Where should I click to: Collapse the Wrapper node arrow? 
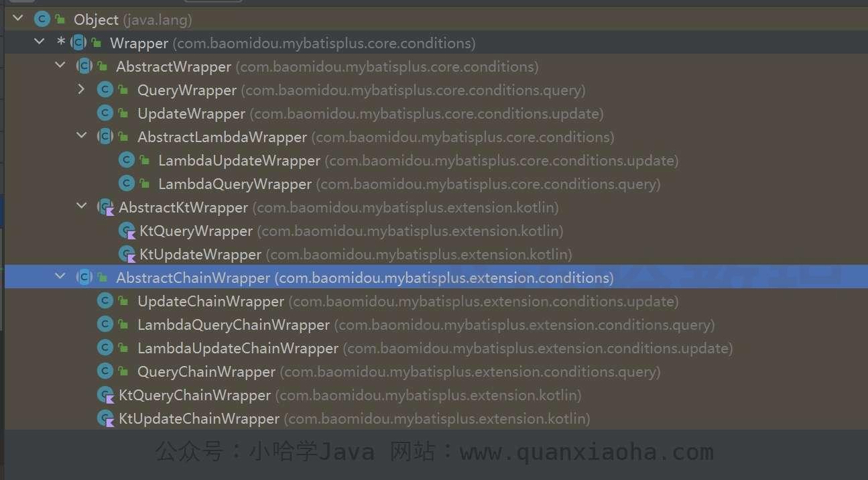click(x=40, y=42)
